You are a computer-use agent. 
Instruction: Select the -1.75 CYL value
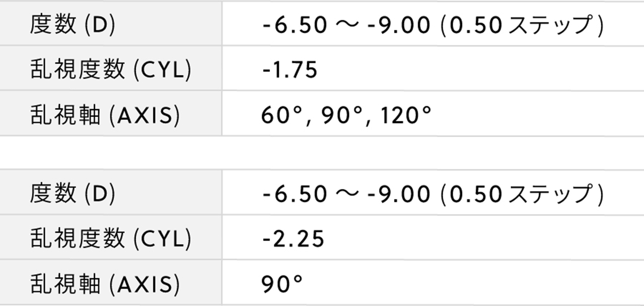pyautogui.click(x=290, y=69)
